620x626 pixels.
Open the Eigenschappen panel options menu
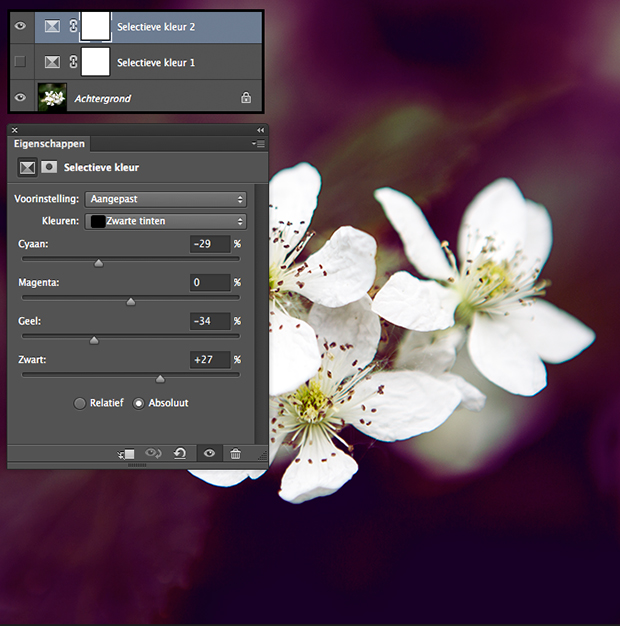click(259, 143)
